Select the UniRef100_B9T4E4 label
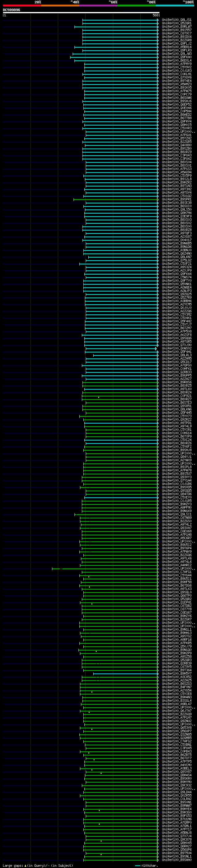The image size is (197, 868). click(x=177, y=81)
